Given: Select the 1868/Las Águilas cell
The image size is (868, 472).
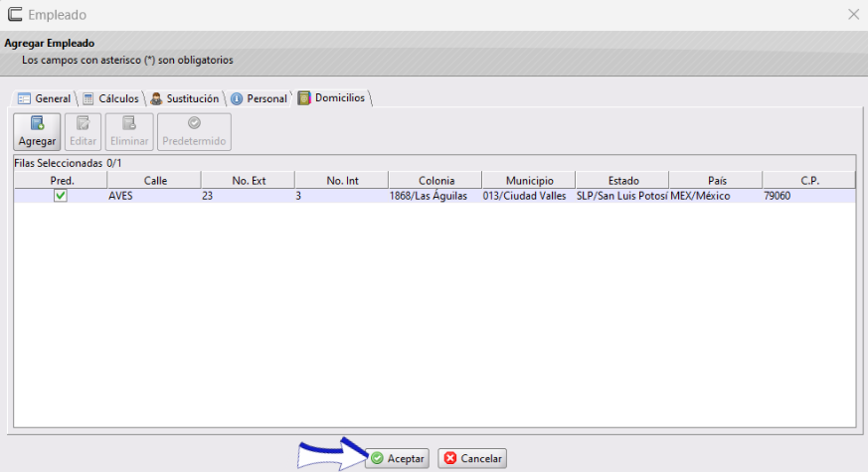Looking at the screenshot, I should (435, 196).
